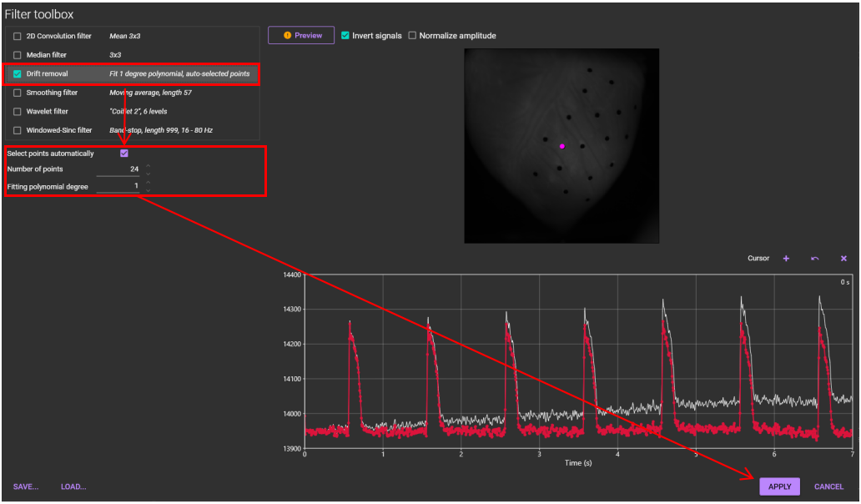Click the undo cursor arrow icon
Screen dimensions: 861x504
(815, 259)
